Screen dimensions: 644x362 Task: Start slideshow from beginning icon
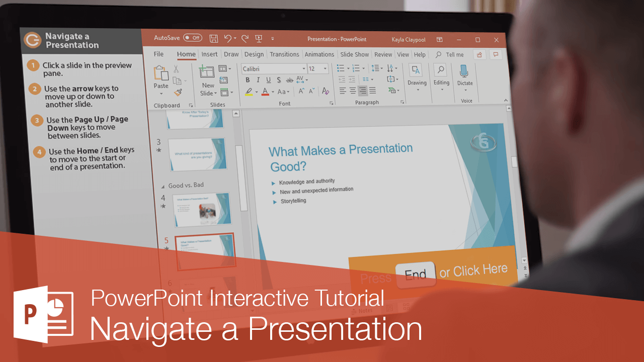coord(259,39)
